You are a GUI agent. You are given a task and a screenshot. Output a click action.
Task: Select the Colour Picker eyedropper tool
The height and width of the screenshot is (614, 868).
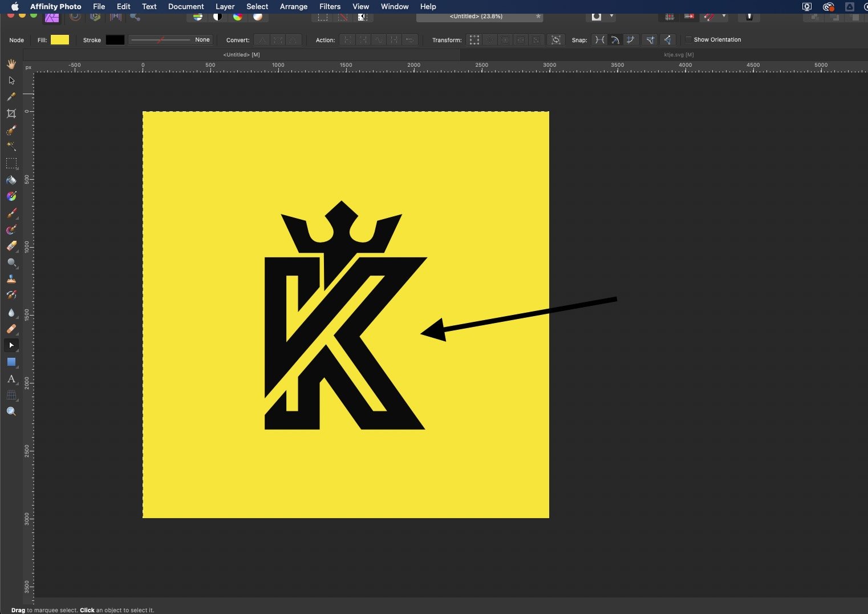11,97
